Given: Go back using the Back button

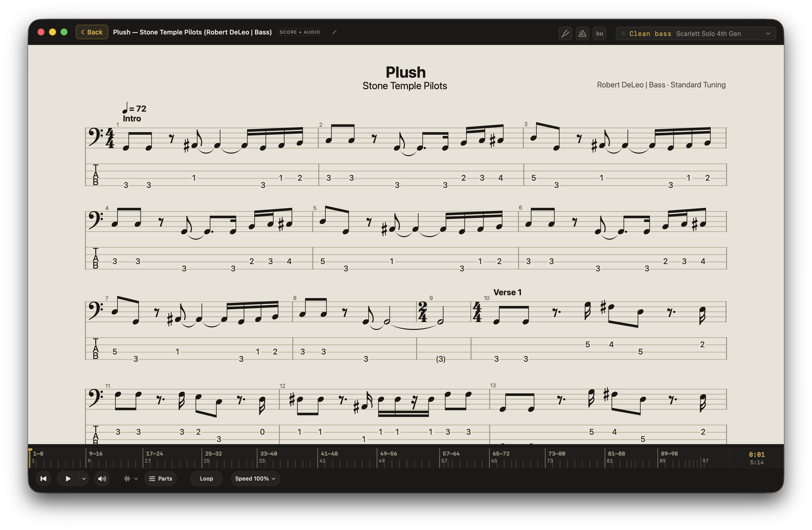Looking at the screenshot, I should click(x=92, y=32).
